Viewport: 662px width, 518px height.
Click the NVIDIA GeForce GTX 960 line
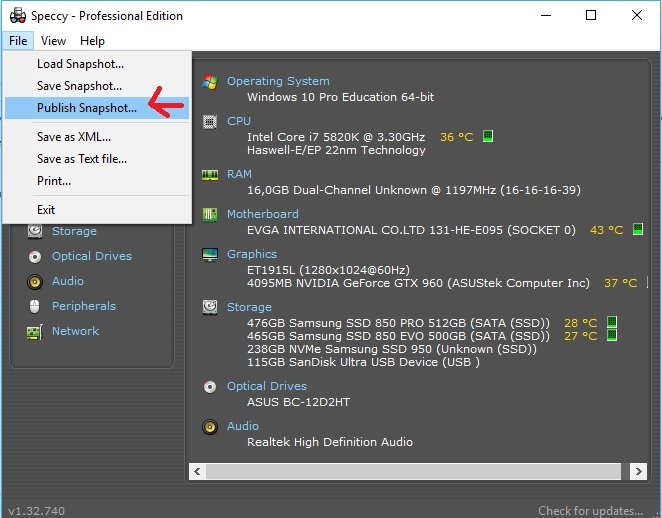(418, 283)
